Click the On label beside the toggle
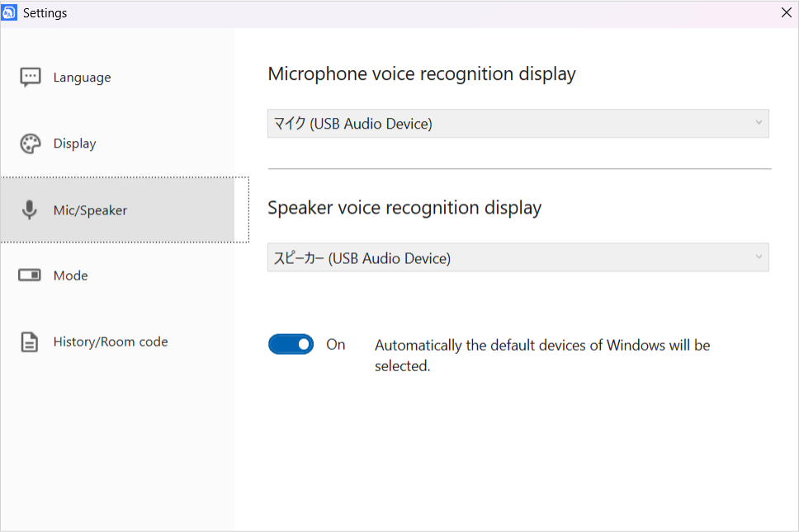The image size is (799, 532). coord(336,345)
